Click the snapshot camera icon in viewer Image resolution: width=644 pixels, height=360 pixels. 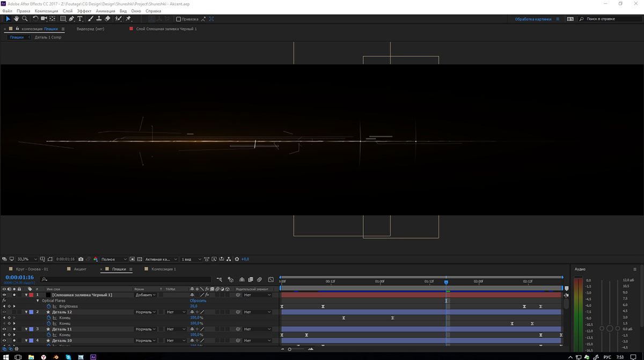click(x=80, y=259)
